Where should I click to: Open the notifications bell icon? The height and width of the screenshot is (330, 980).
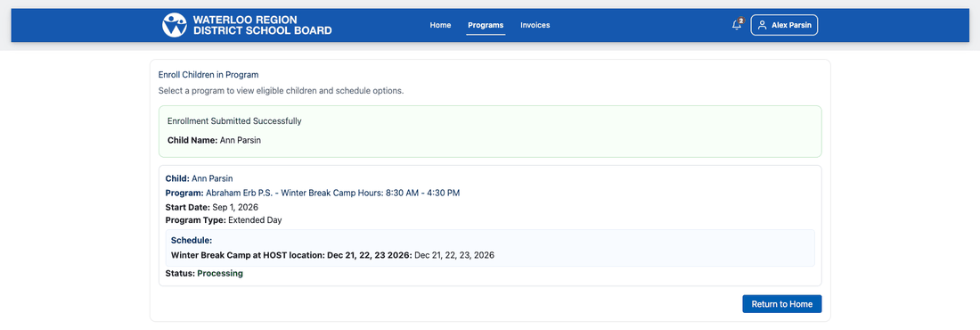(x=737, y=25)
